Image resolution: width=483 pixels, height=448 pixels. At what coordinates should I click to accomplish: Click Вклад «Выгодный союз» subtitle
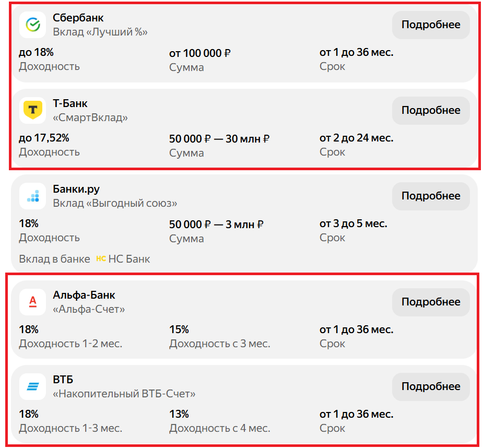pos(115,203)
